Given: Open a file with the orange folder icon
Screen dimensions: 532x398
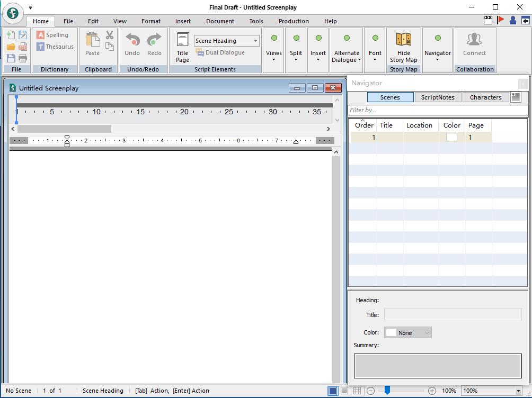Looking at the screenshot, I should click(x=11, y=47).
